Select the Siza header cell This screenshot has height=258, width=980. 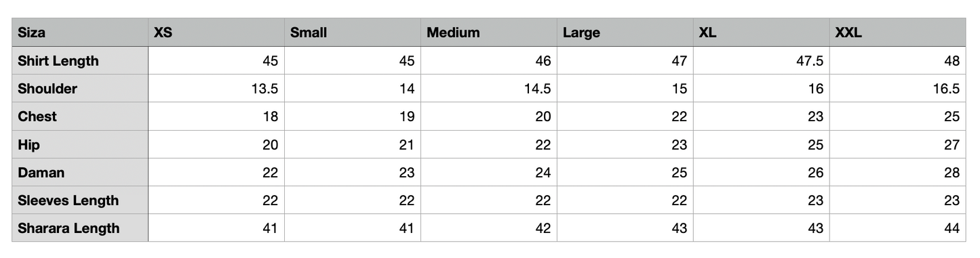coord(80,33)
